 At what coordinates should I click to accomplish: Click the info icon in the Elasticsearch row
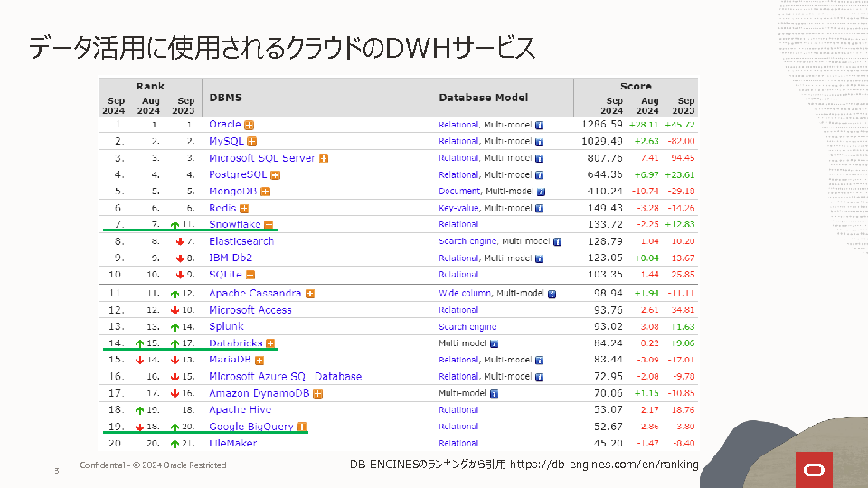point(557,242)
